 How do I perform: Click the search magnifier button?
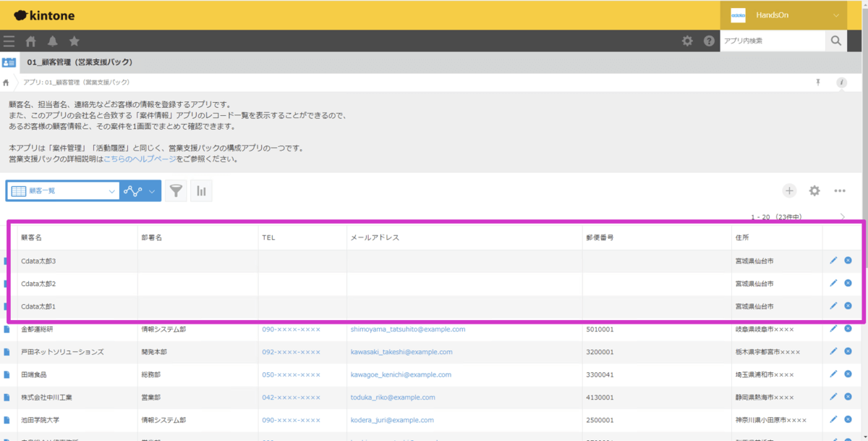coord(836,41)
